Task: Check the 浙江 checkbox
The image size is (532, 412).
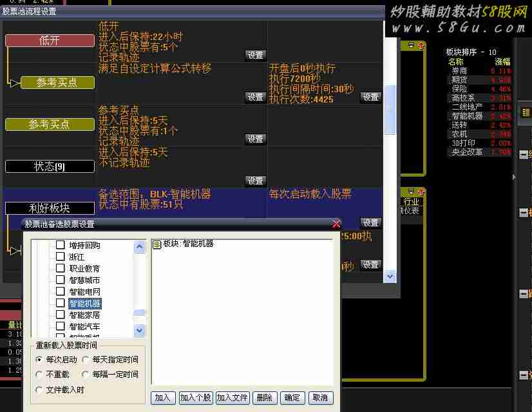Action: pos(60,257)
